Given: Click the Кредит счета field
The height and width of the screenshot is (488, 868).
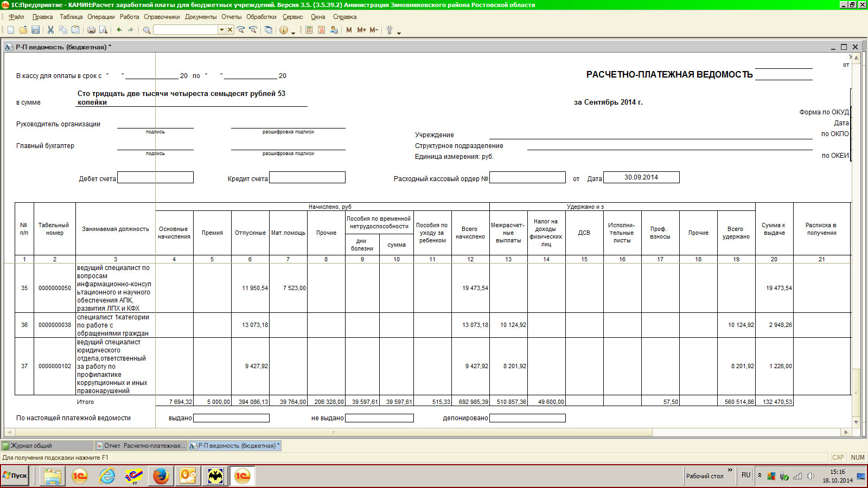Looking at the screenshot, I should 307,177.
